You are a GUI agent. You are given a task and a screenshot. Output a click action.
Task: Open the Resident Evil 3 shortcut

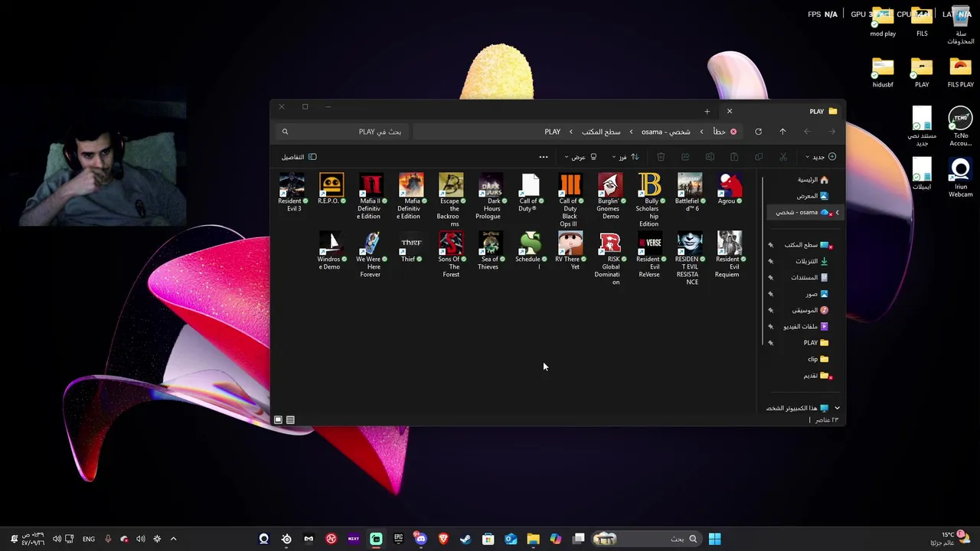click(x=292, y=193)
